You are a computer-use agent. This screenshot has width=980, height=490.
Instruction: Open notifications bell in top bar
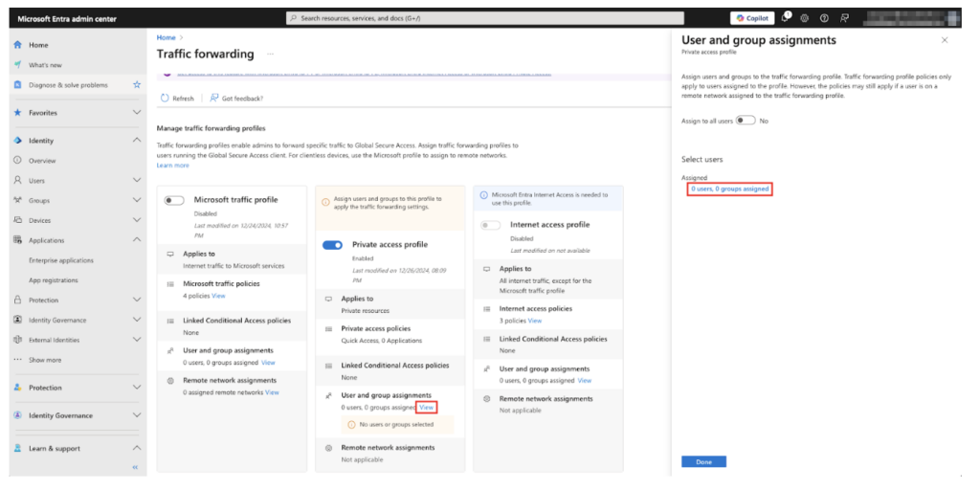pos(786,18)
